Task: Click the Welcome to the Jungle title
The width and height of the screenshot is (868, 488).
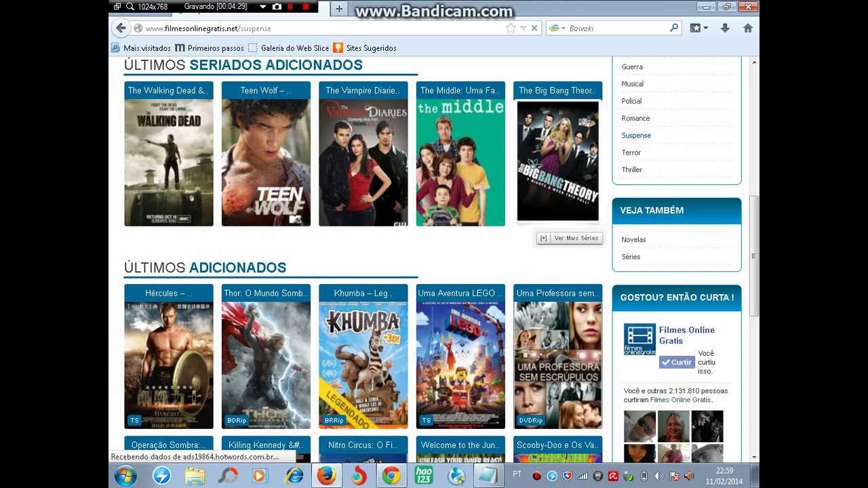Action: pos(460,445)
